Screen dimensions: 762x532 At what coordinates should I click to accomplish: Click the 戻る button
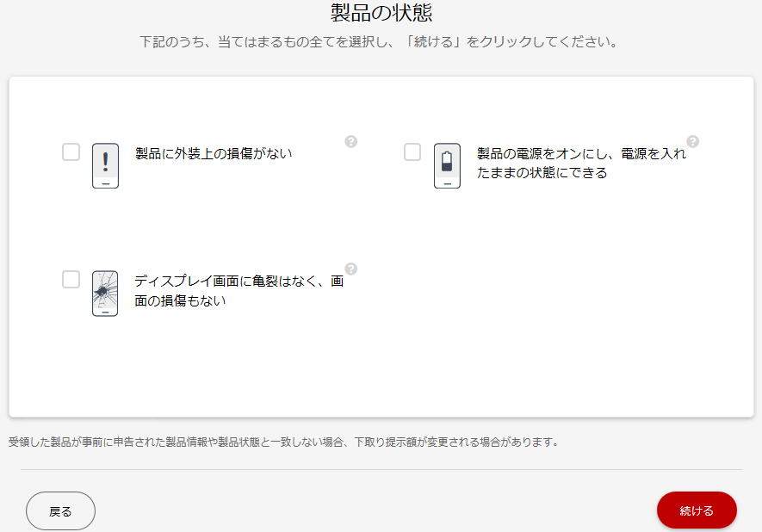click(x=61, y=511)
